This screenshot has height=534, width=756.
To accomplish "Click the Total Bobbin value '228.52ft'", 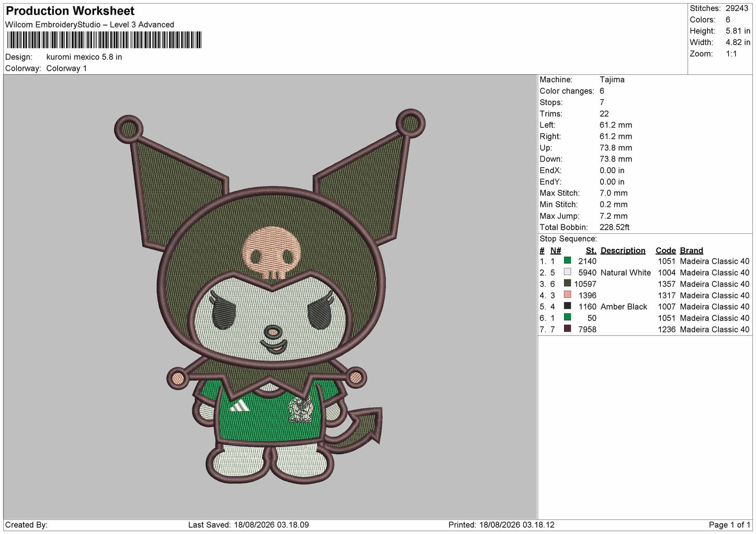I will 615,228.
